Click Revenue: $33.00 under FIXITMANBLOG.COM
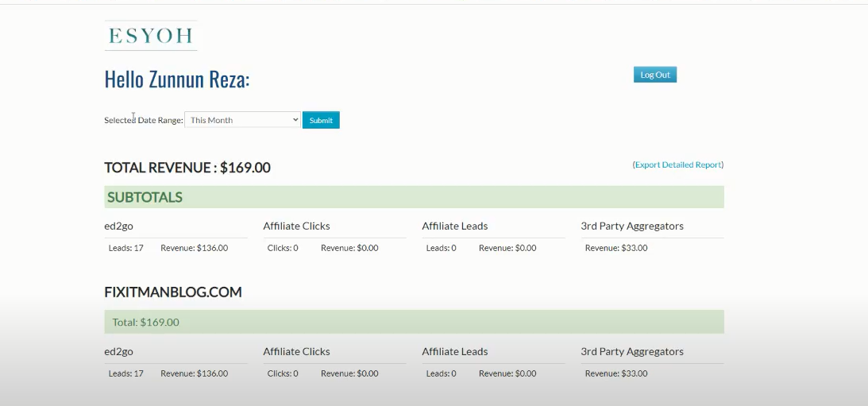Screen dimensions: 868x406 tap(616, 374)
